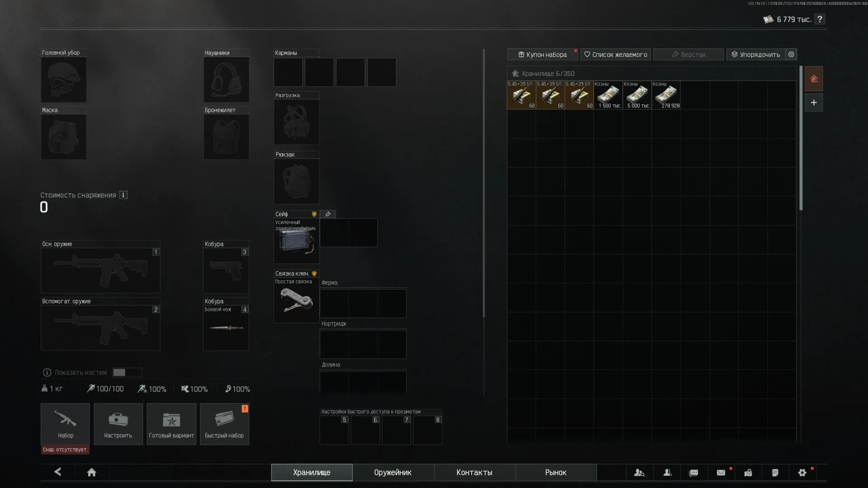Image resolution: width=868 pixels, height=488 pixels.
Task: Select the Вспомогат. оружие secondary weapon slot
Action: click(x=100, y=328)
